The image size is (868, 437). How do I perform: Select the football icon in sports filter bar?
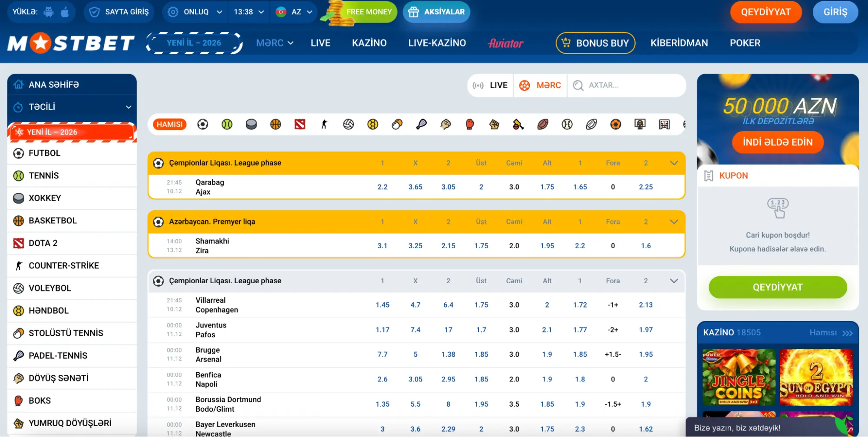pyautogui.click(x=202, y=125)
